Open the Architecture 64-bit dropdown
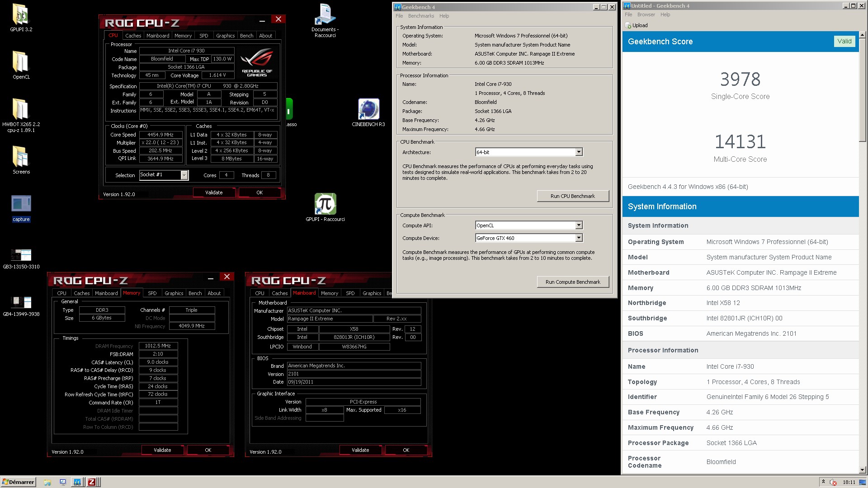Screen dimensions: 868x488 579,152
